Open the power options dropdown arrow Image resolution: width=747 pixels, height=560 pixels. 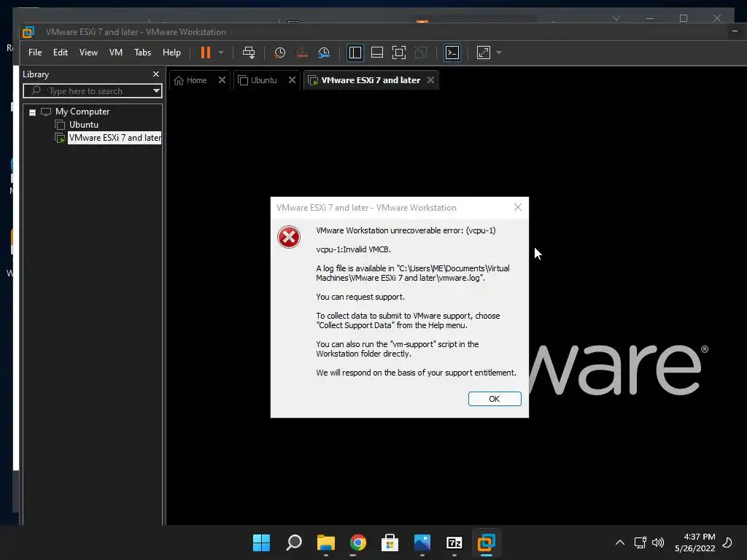pos(221,52)
